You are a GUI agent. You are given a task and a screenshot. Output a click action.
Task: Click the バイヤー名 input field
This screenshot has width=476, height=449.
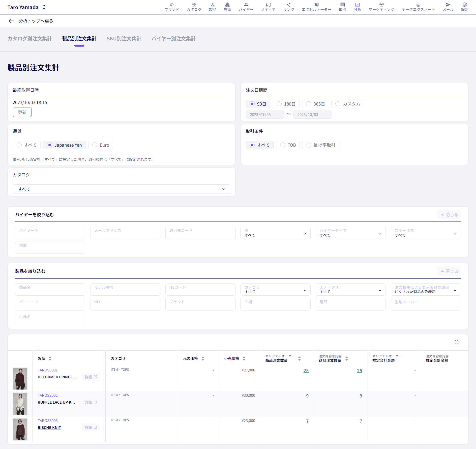pyautogui.click(x=50, y=233)
